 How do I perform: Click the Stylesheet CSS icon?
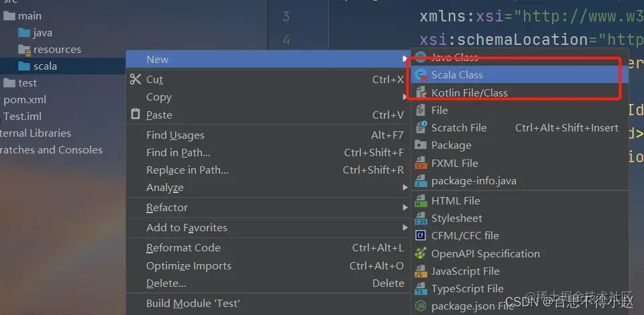421,218
